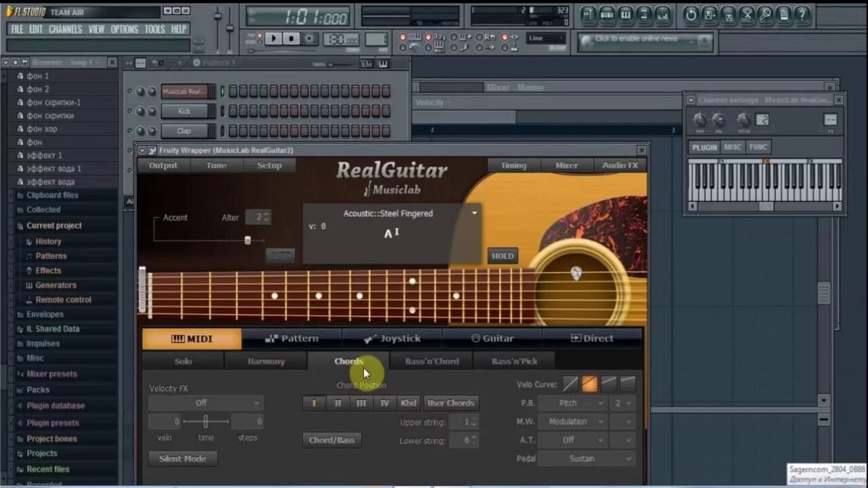
Task: Mute the Kick channel via its green LED
Action: (130, 110)
